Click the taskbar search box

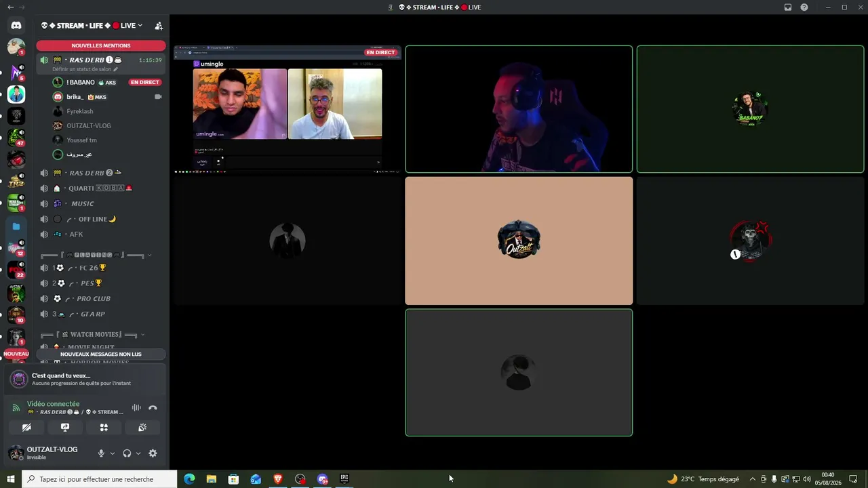coord(100,479)
